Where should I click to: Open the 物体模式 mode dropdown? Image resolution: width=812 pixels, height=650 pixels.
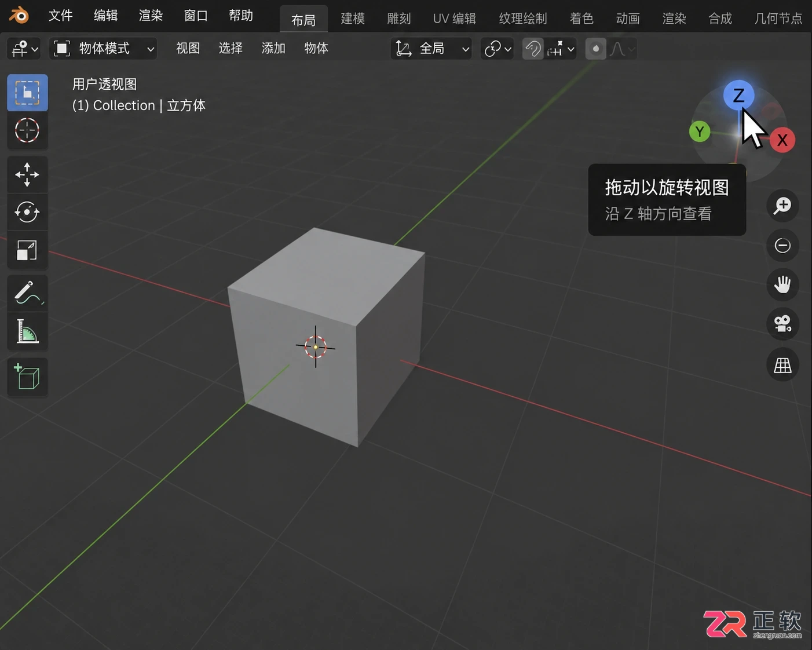pos(104,49)
